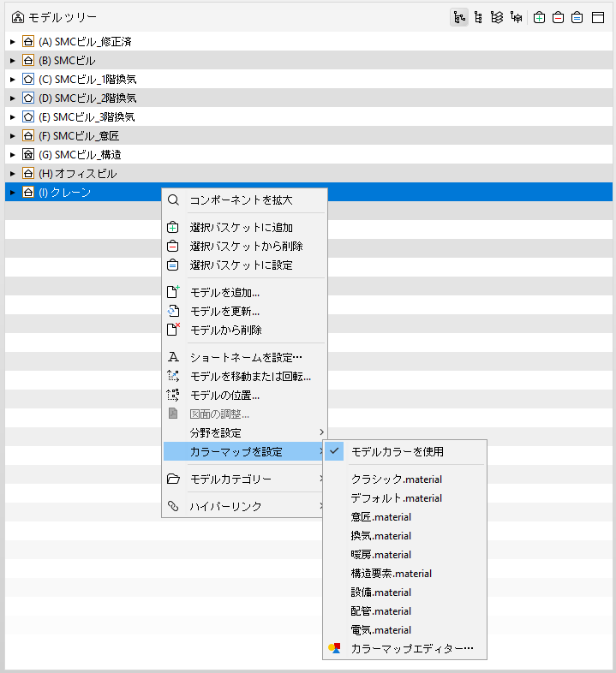
Task: Open ショートネームを設定… menu entry
Action: coord(244,357)
